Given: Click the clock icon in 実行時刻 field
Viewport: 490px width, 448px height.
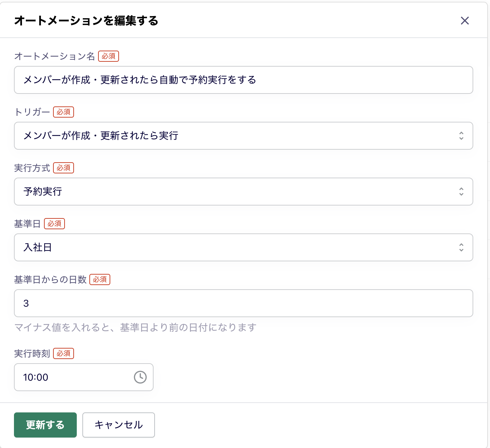Looking at the screenshot, I should coord(140,377).
